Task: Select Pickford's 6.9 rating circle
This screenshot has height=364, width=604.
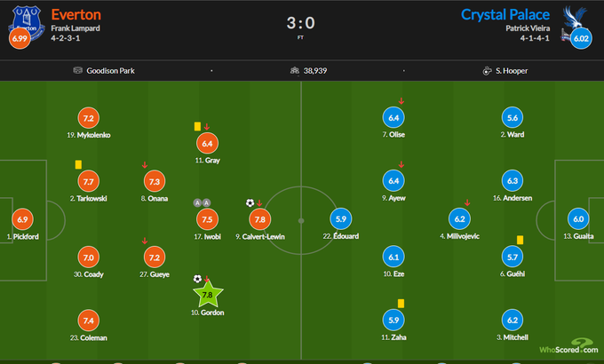Action: tap(23, 218)
